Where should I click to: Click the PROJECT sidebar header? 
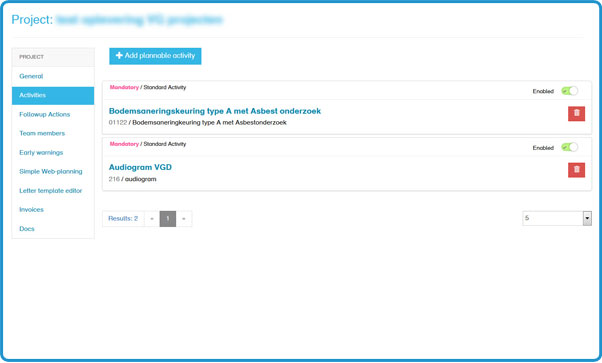pyautogui.click(x=53, y=57)
